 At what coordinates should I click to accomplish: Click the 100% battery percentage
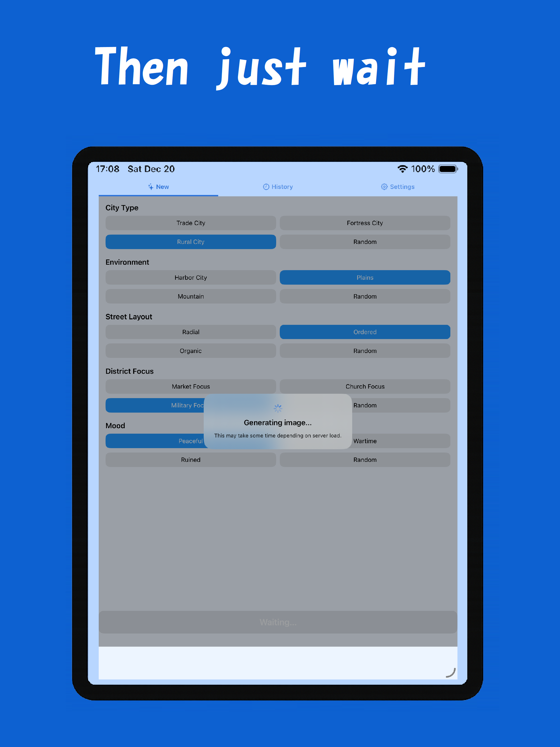click(x=423, y=169)
